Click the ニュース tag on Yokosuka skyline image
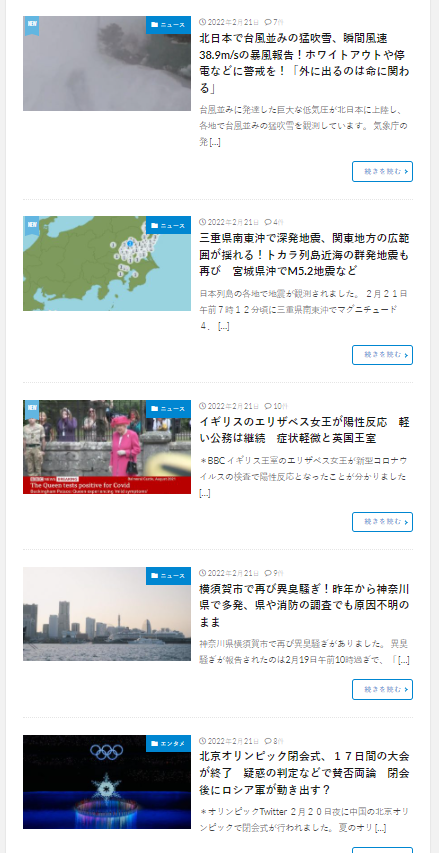Viewport: 439px width, 853px height. pyautogui.click(x=168, y=576)
